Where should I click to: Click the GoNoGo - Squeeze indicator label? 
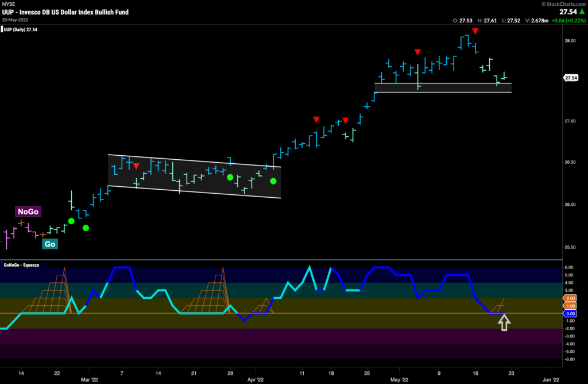(x=21, y=265)
